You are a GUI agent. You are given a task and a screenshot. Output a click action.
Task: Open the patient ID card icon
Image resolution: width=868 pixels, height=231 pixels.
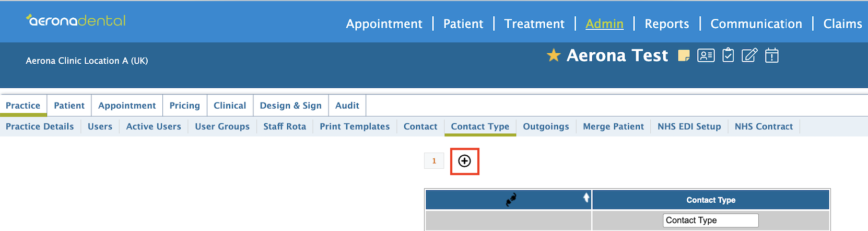706,55
